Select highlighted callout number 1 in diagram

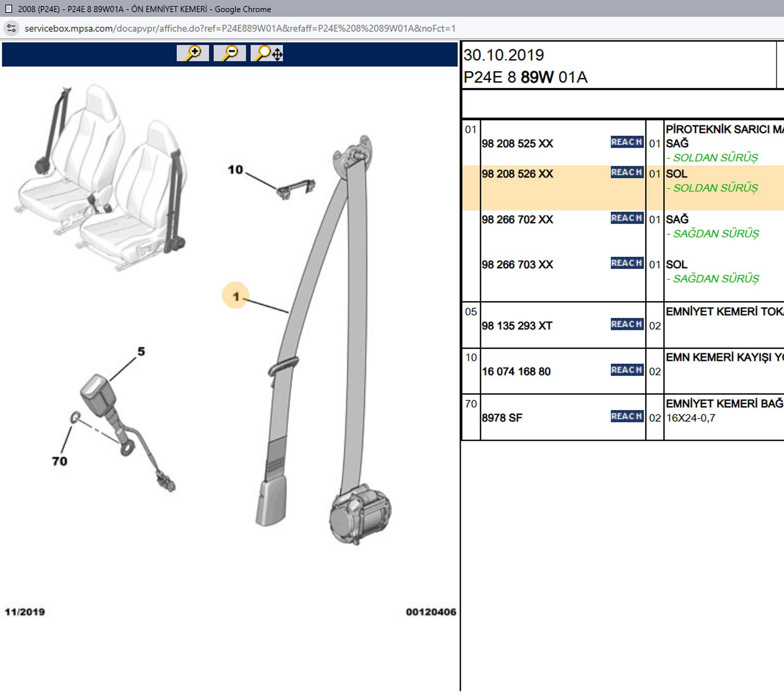235,296
